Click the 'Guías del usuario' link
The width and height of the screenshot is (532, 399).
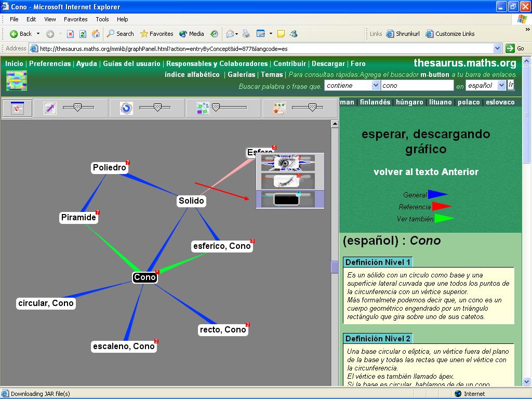tap(131, 64)
